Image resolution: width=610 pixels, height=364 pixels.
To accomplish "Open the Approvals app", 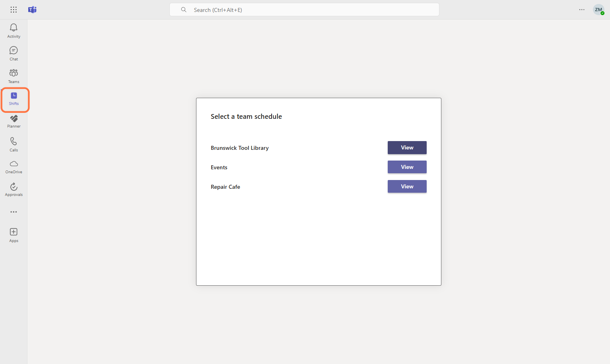I will pos(14,190).
